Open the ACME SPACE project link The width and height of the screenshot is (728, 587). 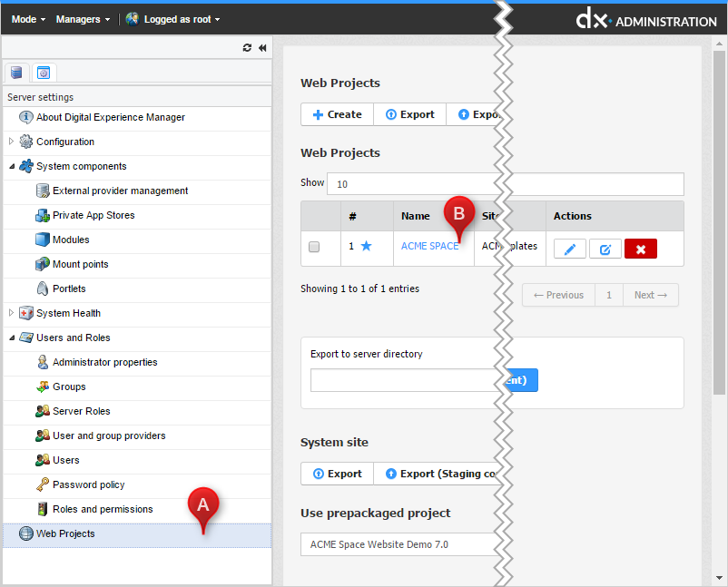tap(429, 246)
